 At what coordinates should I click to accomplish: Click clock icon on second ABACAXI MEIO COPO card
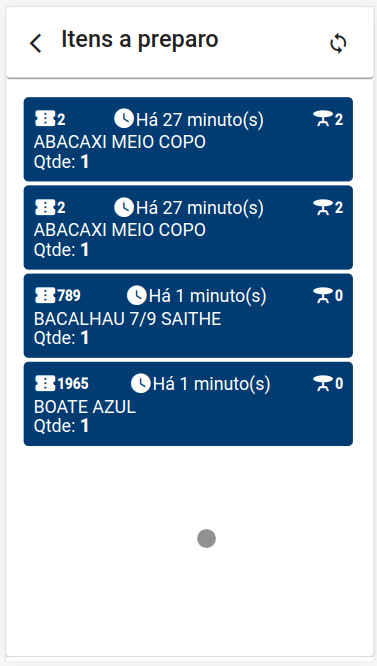pos(124,207)
